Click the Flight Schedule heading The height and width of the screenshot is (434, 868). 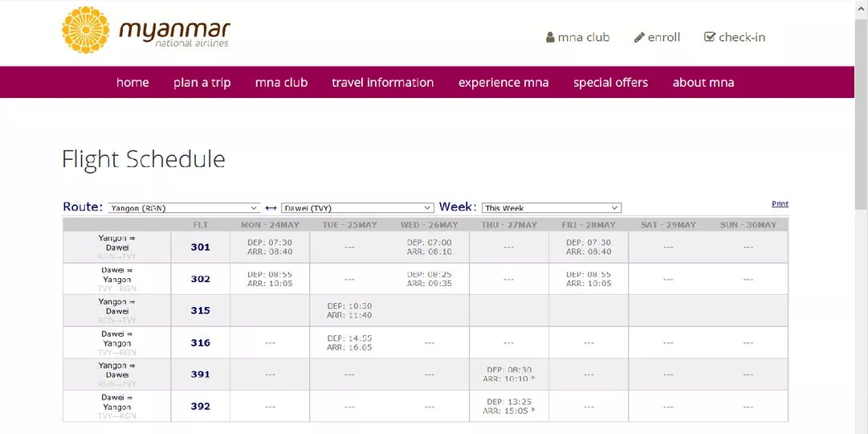144,160
